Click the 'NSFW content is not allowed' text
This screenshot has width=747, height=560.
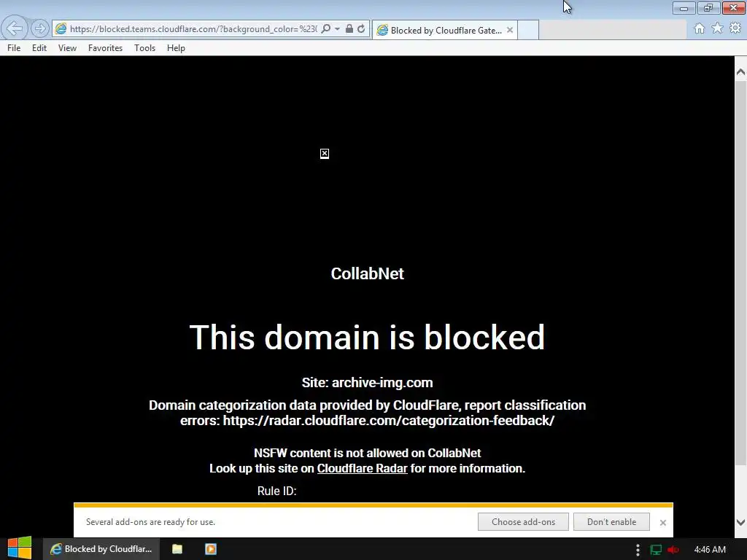[x=368, y=453]
